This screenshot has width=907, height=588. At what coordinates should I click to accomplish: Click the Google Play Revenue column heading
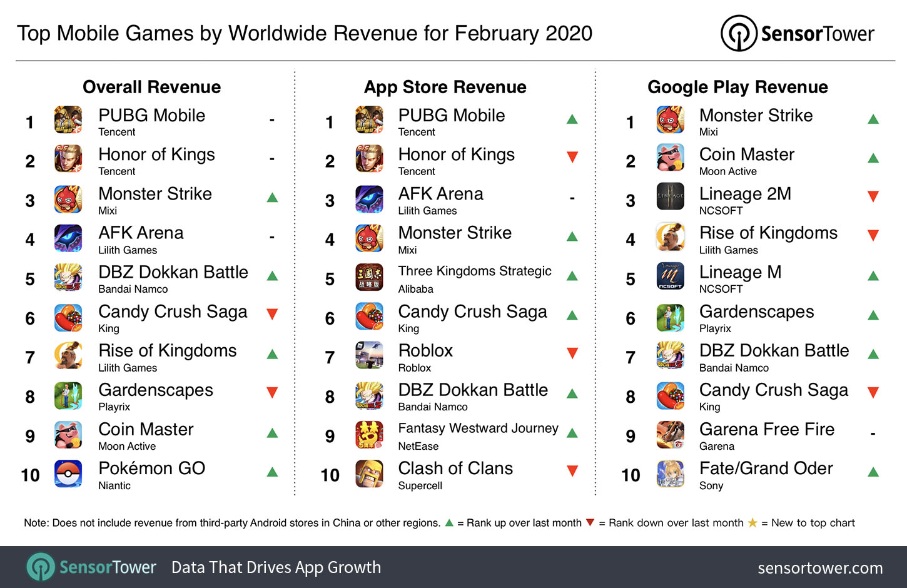737,87
